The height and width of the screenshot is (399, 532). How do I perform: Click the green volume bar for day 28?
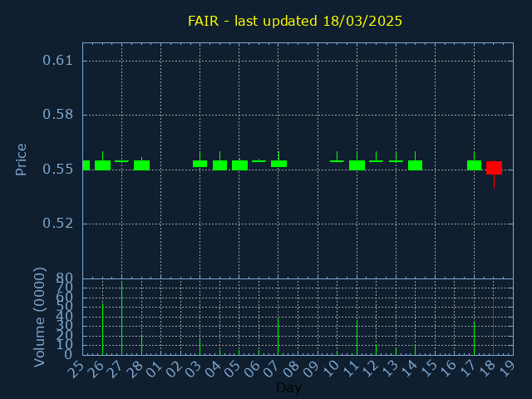pyautogui.click(x=141, y=345)
